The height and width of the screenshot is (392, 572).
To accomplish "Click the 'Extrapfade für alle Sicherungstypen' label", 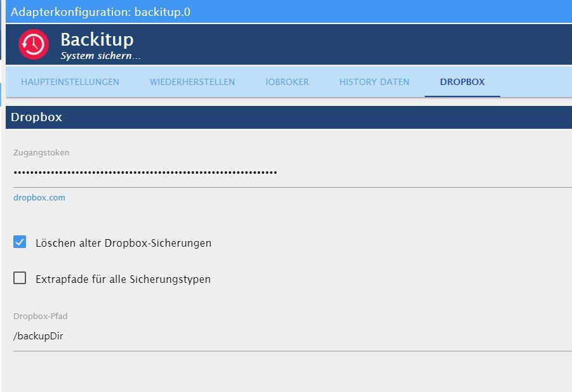I will [x=123, y=279].
